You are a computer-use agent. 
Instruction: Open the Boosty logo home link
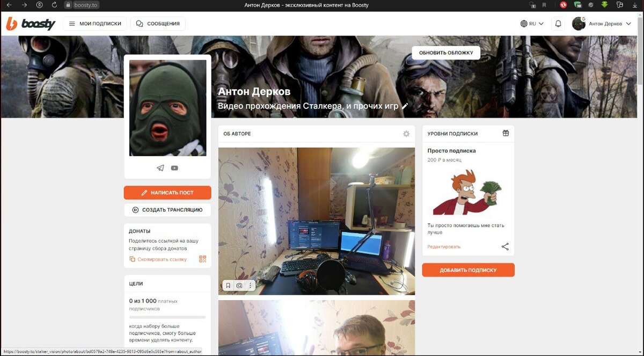[30, 24]
